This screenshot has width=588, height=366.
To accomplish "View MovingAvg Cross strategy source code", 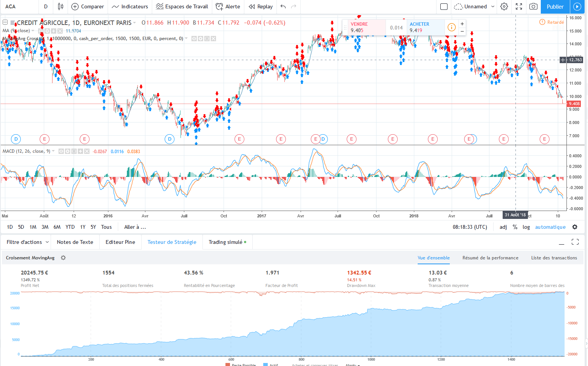I will click(x=207, y=39).
